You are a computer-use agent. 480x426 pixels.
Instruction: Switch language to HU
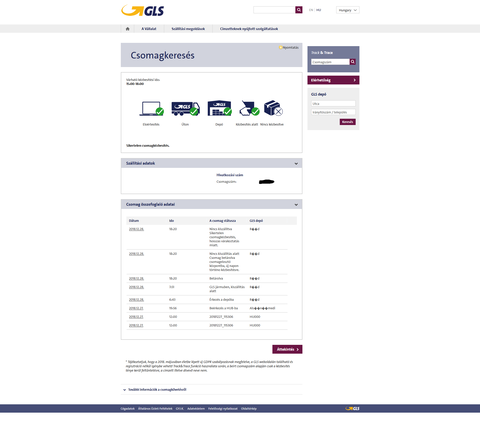(318, 10)
